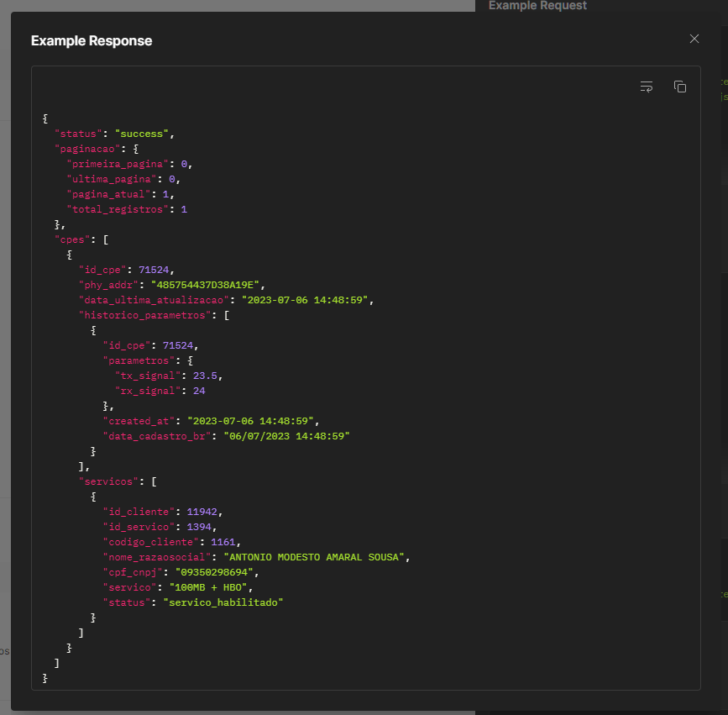Click the "primeira_pagina" key

point(118,164)
